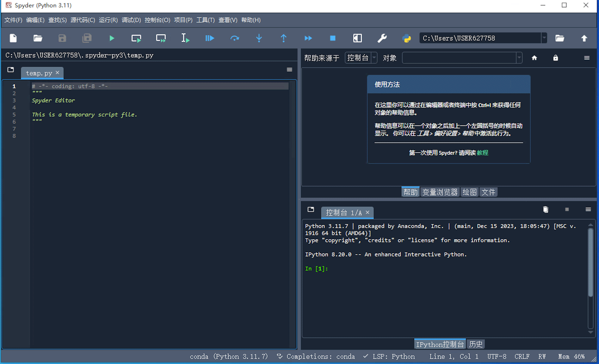This screenshot has height=364, width=599.
Task: Open Preferences with the wrench icon
Action: pos(382,38)
